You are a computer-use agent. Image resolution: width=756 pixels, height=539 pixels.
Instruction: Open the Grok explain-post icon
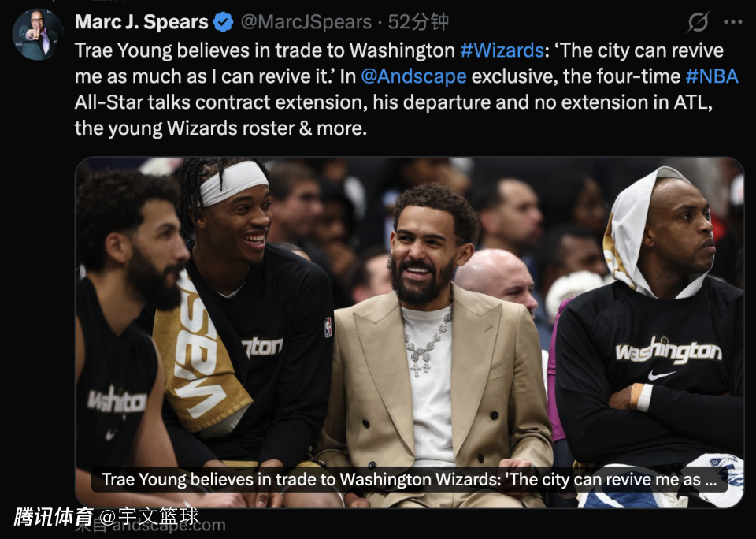(x=698, y=22)
